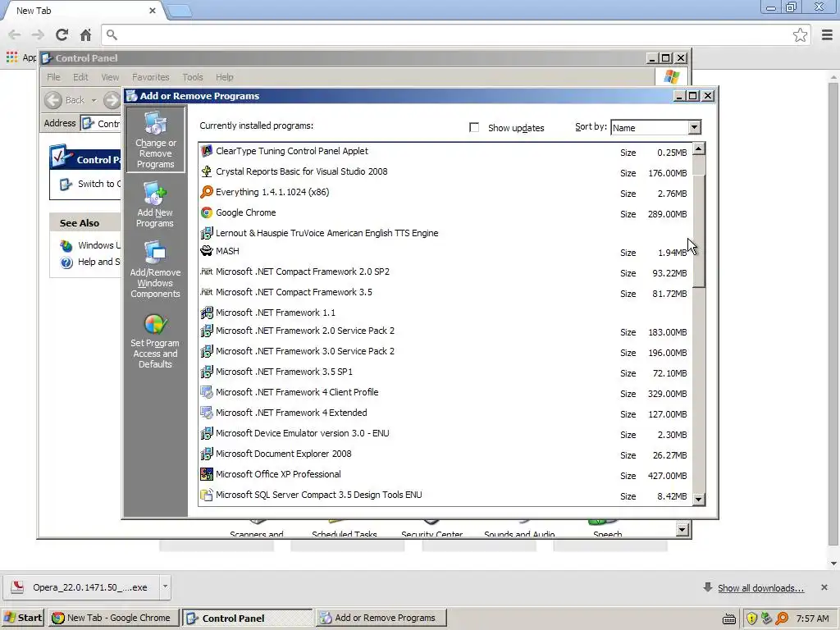Go to Chrome home page
This screenshot has width=840, height=630.
(85, 34)
